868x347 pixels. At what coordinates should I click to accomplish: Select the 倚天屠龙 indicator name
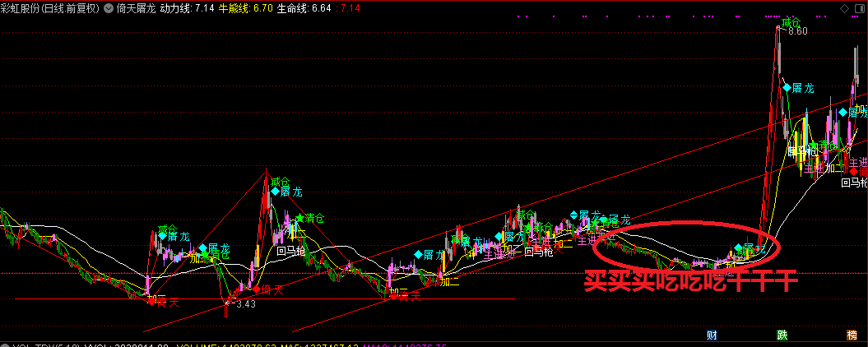pyautogui.click(x=137, y=8)
